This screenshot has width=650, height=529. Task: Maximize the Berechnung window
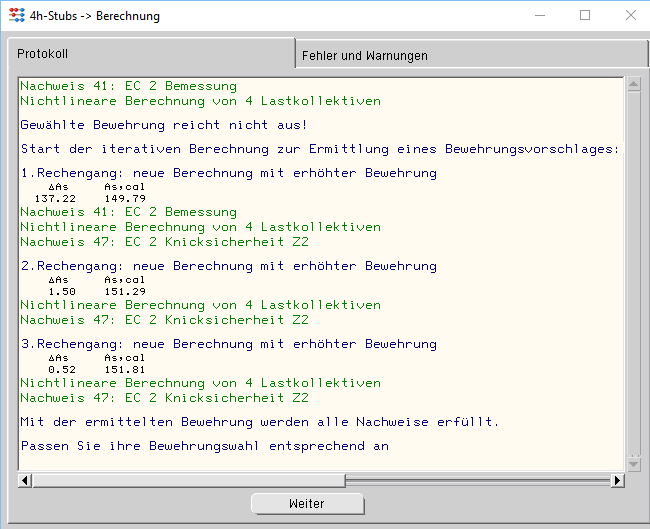(585, 16)
